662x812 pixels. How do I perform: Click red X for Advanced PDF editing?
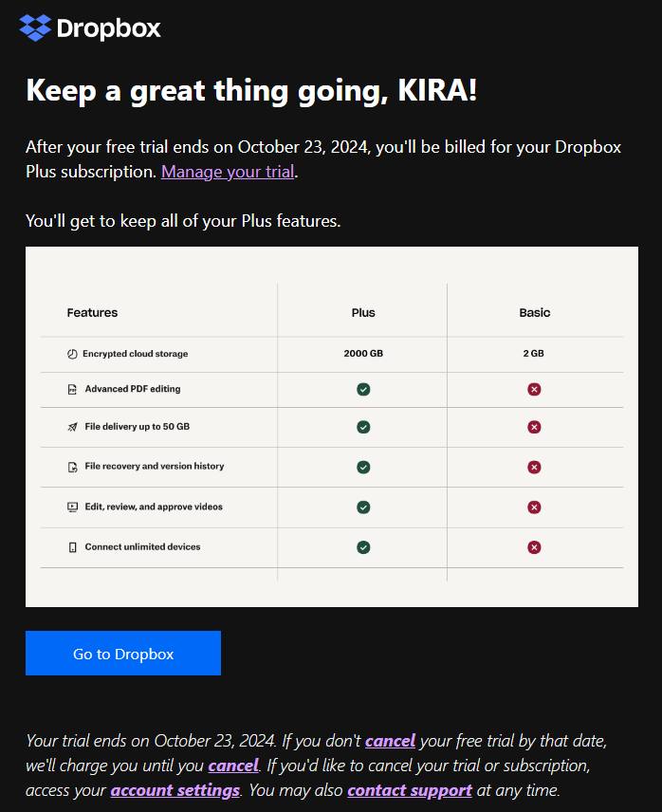[x=534, y=389]
